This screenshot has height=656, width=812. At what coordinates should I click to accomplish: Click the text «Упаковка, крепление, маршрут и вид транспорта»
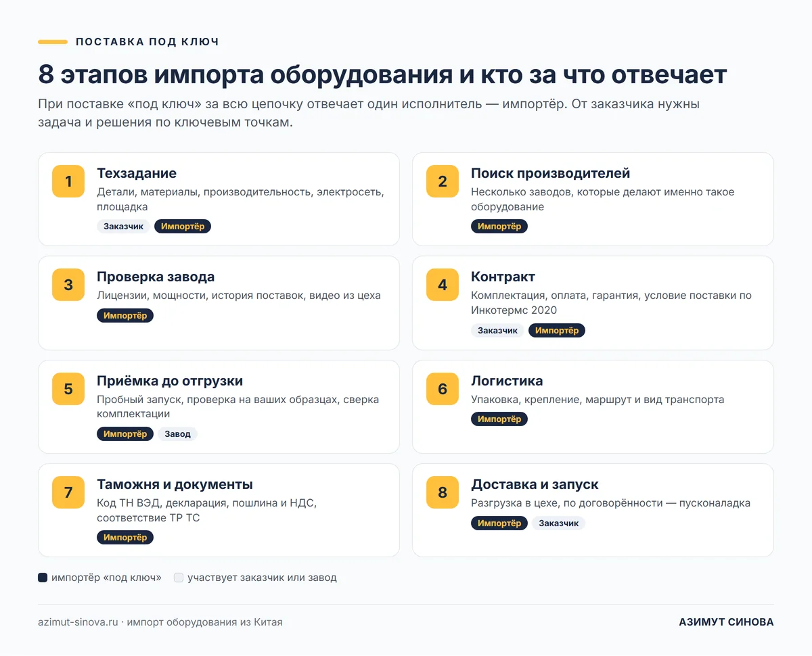pyautogui.click(x=597, y=400)
